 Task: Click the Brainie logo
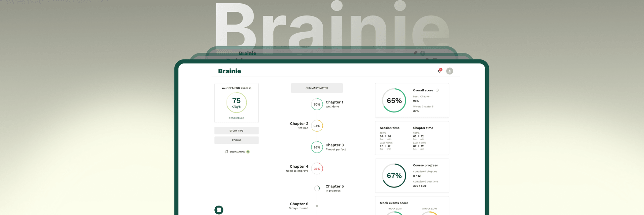coord(229,71)
